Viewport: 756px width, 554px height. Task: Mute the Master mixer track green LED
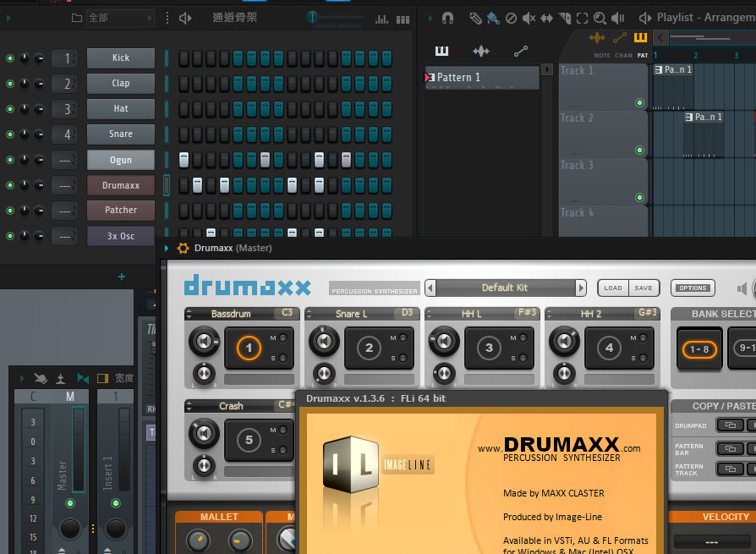[x=70, y=503]
